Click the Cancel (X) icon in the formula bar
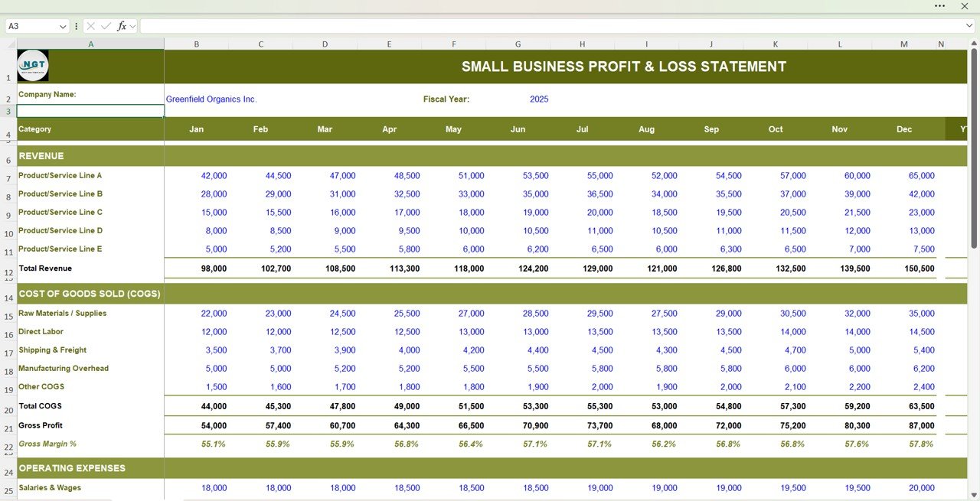The height and width of the screenshot is (501, 980). click(x=90, y=25)
